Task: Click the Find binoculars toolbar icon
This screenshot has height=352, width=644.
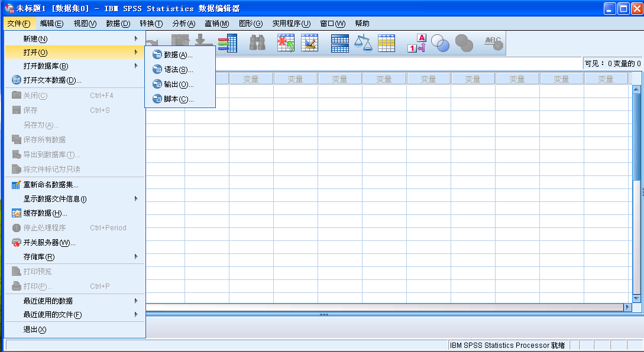Action: coord(257,43)
